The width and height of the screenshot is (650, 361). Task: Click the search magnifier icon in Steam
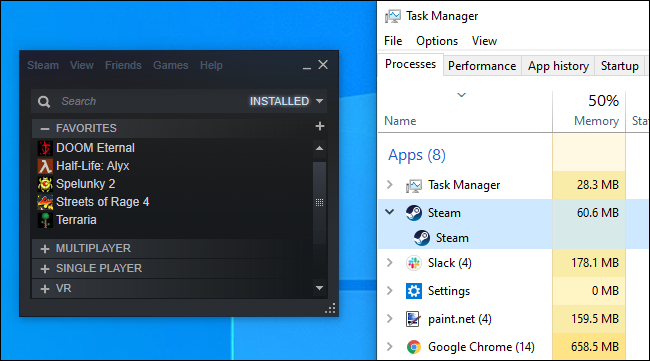[44, 102]
